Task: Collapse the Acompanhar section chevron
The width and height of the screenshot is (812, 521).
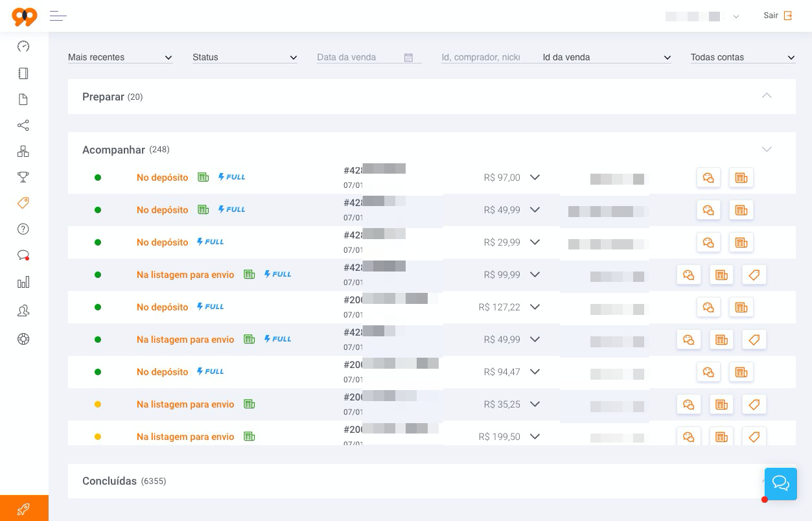Action: (767, 150)
